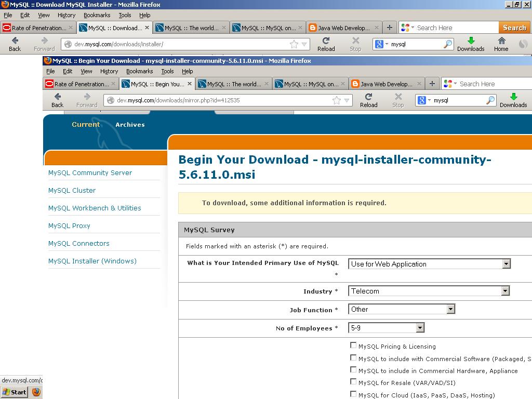Image resolution: width=532 pixels, height=399 pixels.
Task: Select Current tab on MySQL page
Action: pos(86,125)
